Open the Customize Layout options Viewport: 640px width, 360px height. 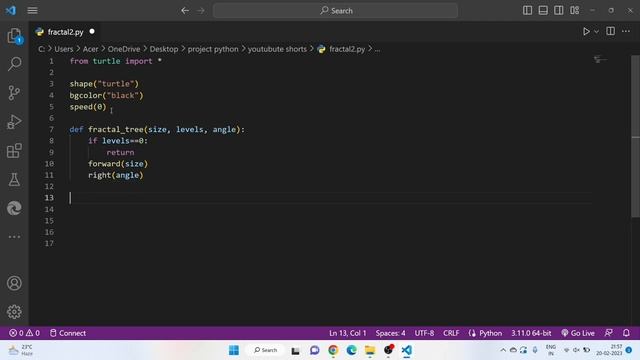(x=574, y=10)
